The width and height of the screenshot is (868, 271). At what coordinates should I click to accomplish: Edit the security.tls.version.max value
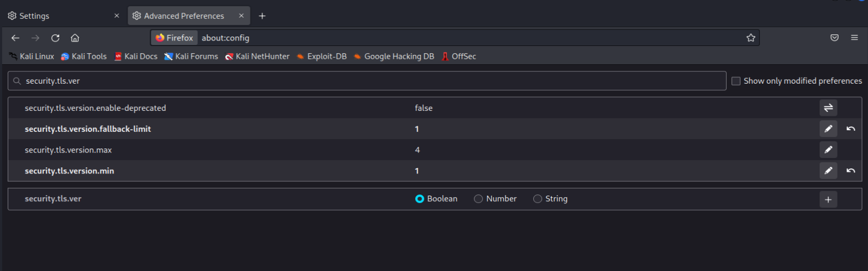pos(828,150)
